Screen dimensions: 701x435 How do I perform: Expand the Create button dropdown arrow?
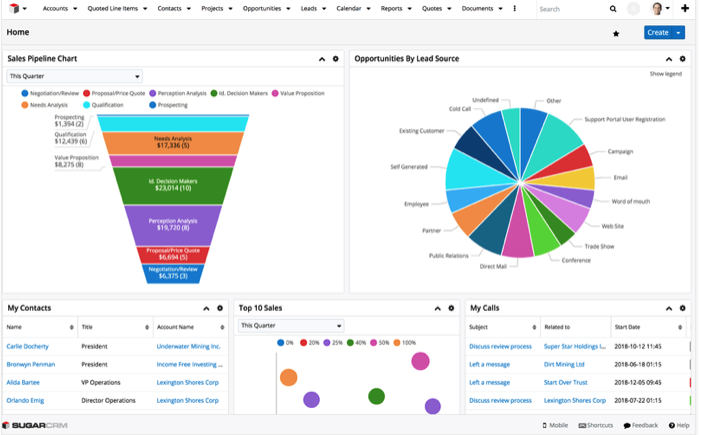[x=679, y=33]
